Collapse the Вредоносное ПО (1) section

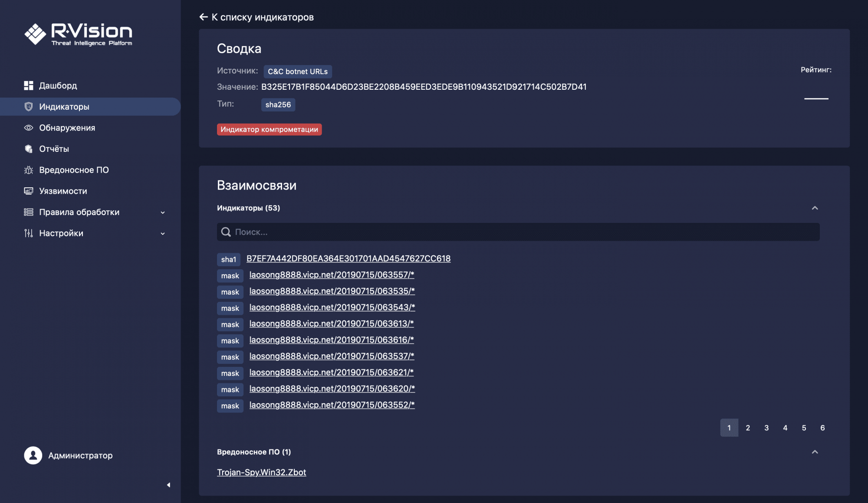(815, 452)
